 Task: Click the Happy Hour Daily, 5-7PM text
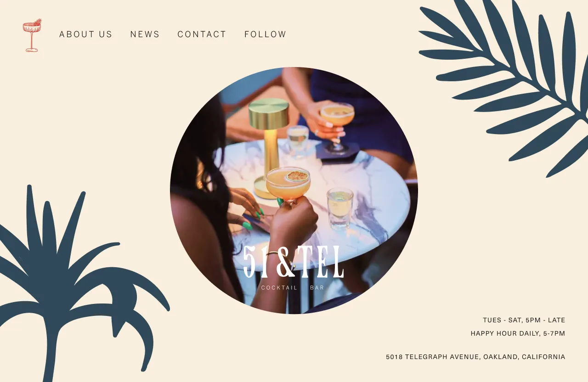(x=518, y=333)
